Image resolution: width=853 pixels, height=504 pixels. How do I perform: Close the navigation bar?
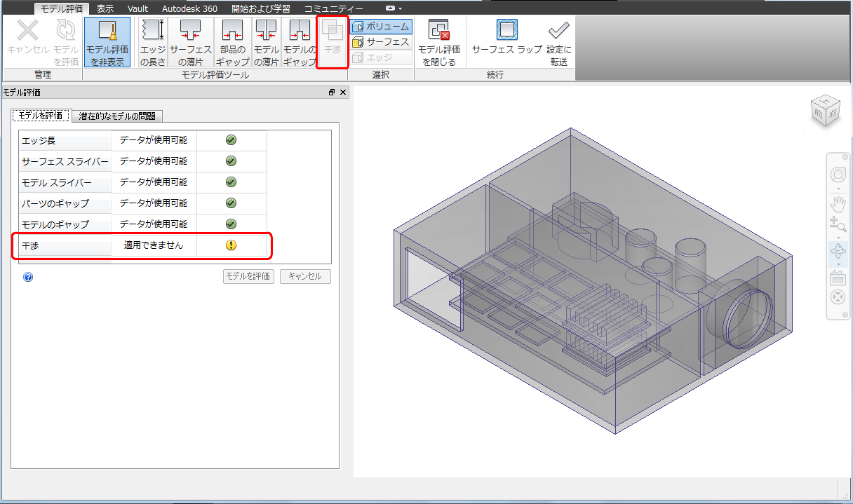[845, 158]
